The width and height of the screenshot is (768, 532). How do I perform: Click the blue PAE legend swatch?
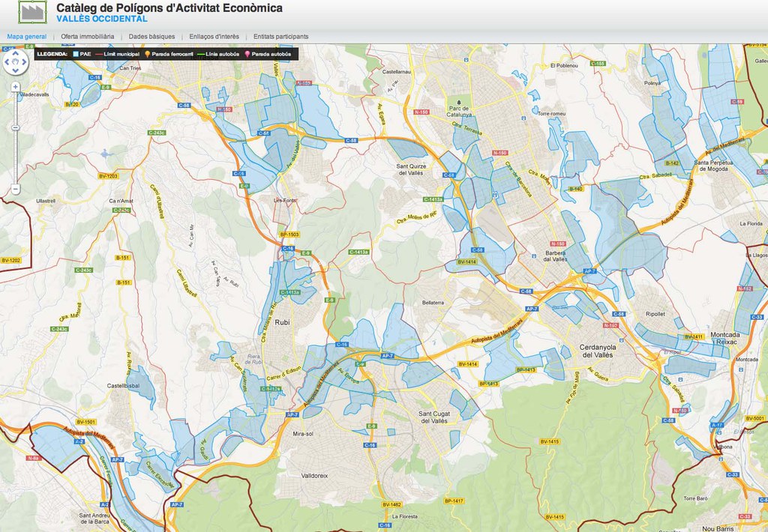(76, 54)
